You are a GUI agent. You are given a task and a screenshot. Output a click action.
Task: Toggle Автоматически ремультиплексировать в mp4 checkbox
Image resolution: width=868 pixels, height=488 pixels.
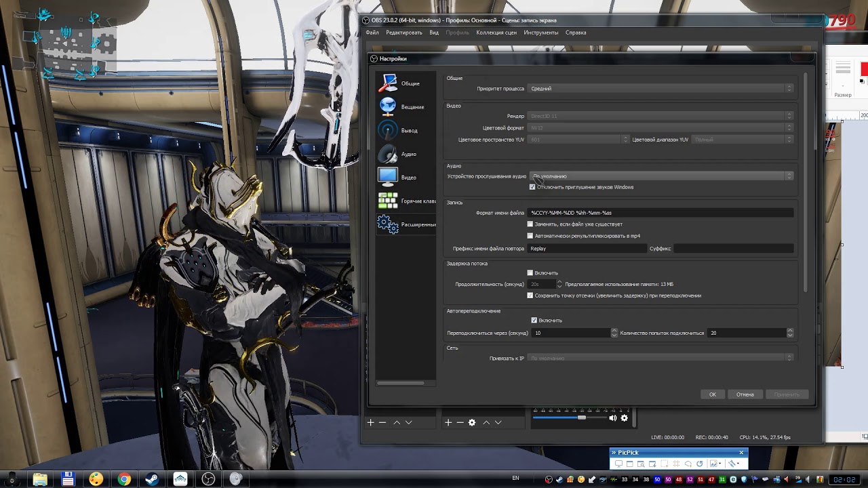click(x=530, y=236)
